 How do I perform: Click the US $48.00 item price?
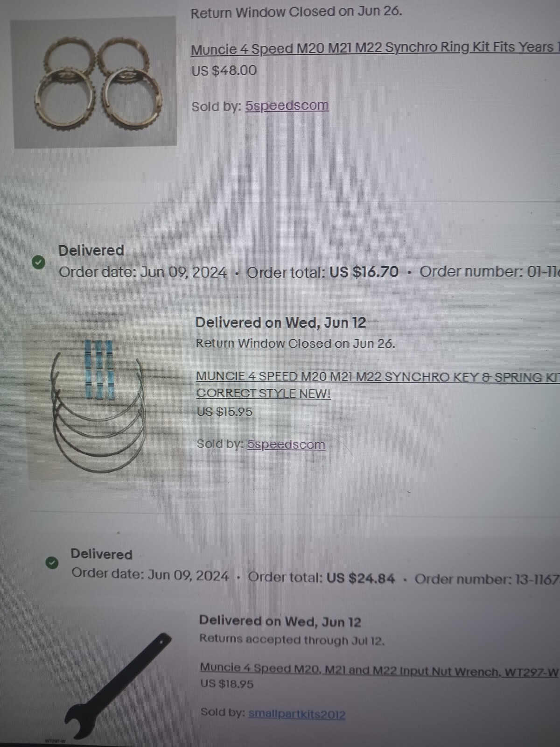pyautogui.click(x=224, y=71)
